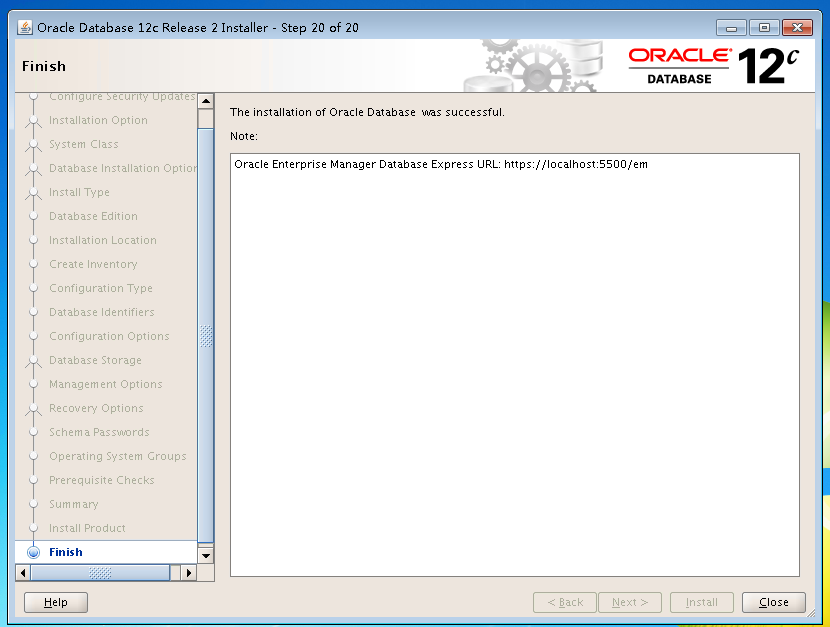Select Installation Location step
This screenshot has width=830, height=627.
[x=103, y=240]
